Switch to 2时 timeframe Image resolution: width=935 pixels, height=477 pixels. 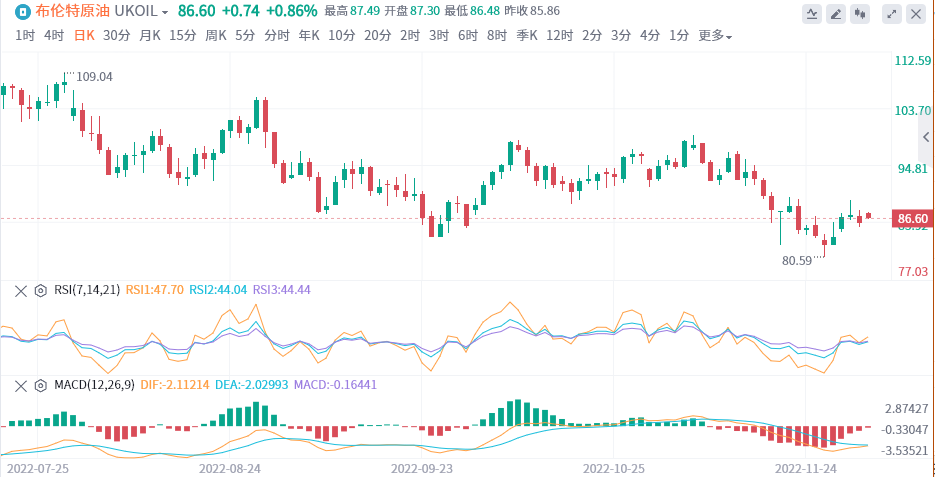tap(410, 36)
